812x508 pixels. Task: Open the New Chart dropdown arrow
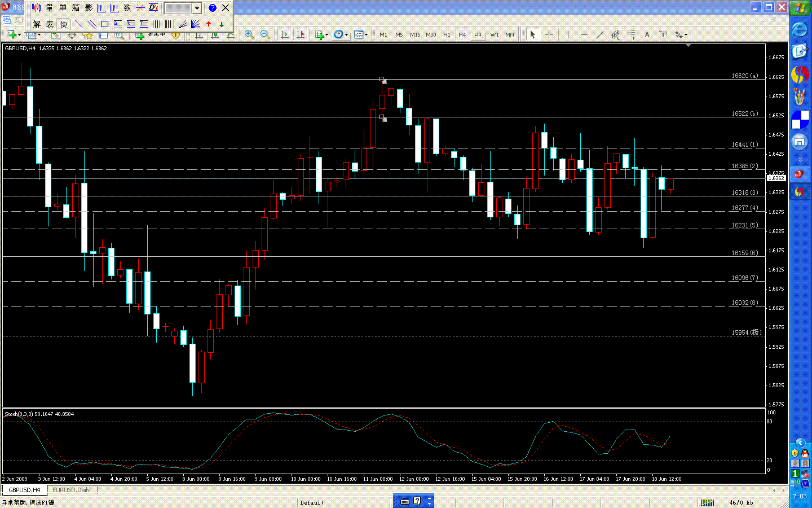pos(20,34)
